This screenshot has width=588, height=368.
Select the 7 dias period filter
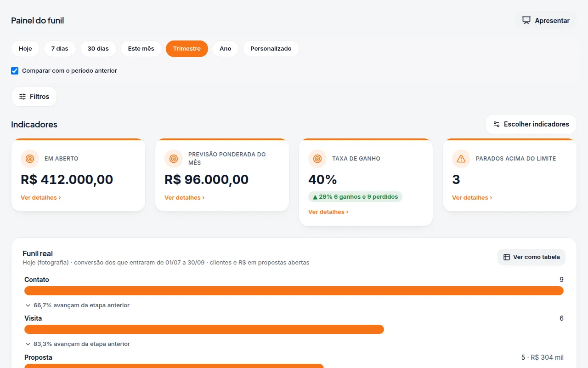[x=60, y=49]
